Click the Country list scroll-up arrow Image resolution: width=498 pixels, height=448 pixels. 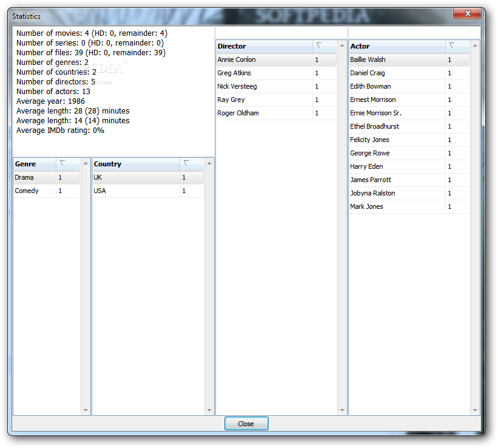tap(209, 163)
